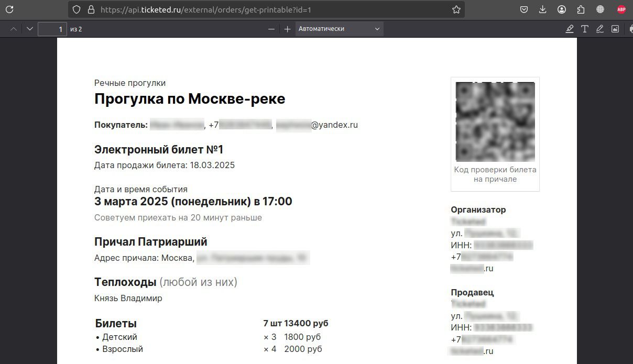Go to the previous page with up chevron

pos(14,29)
